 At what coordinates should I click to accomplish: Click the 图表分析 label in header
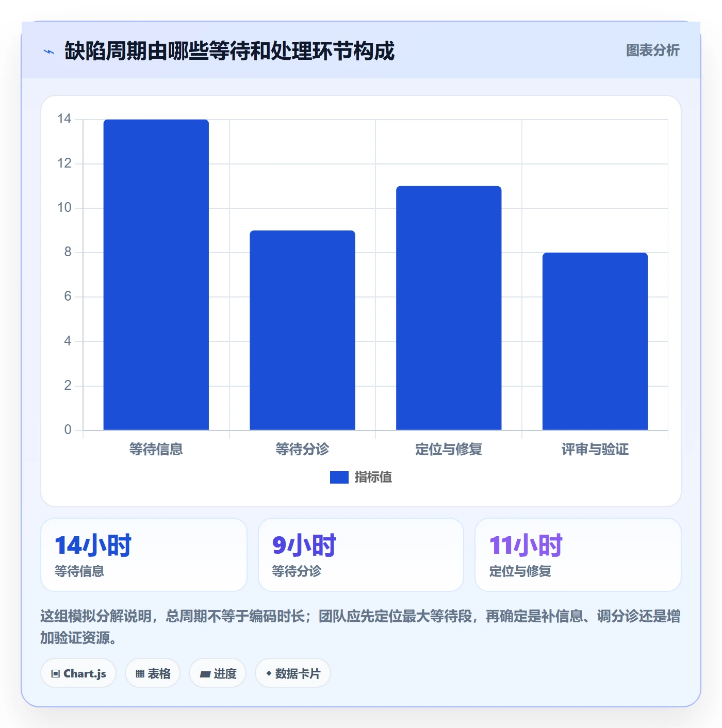click(652, 51)
